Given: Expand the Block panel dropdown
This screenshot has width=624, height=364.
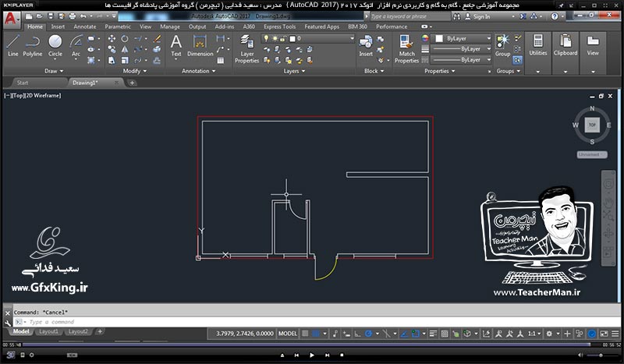Looking at the screenshot, I should 374,71.
